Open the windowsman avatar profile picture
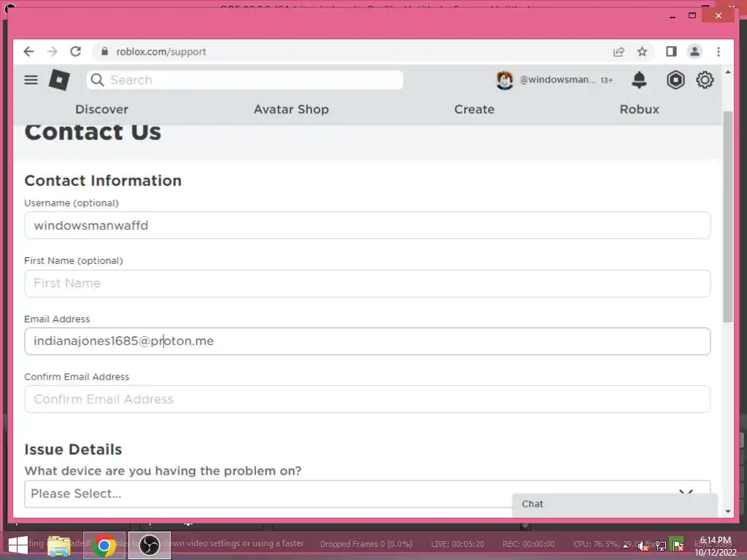Screen dimensions: 747x560 505,80
